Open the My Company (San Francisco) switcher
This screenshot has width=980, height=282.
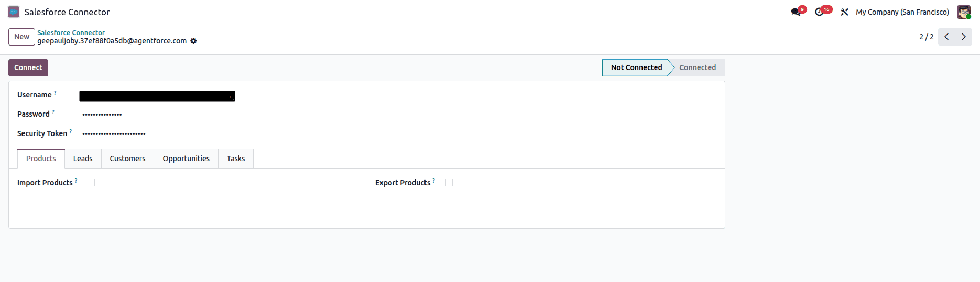(902, 12)
